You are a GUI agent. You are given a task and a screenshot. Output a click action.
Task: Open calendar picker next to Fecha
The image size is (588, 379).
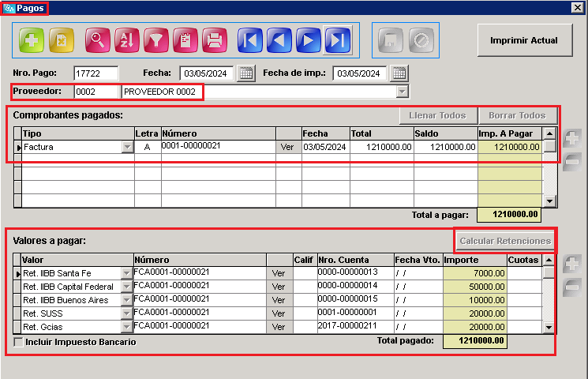(x=246, y=73)
